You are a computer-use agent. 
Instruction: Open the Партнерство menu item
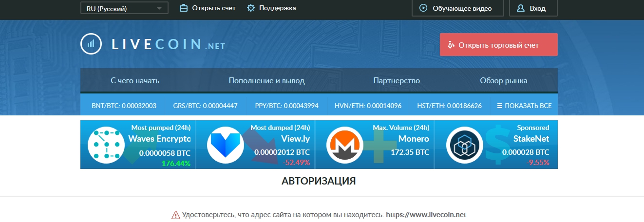pyautogui.click(x=397, y=81)
